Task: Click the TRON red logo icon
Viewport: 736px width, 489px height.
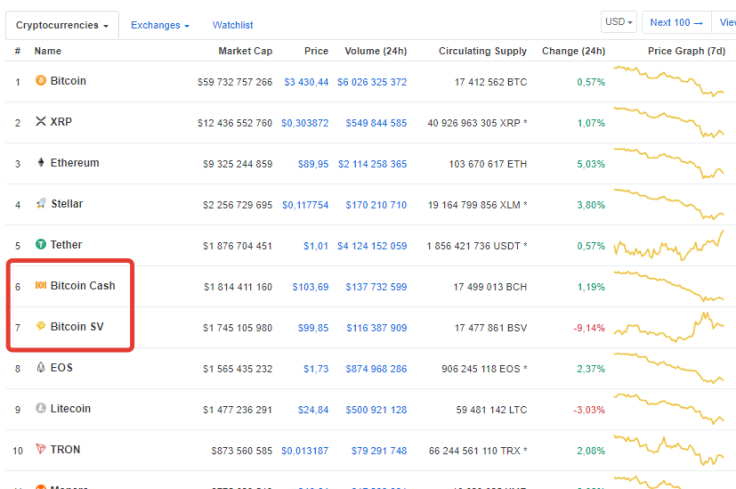Action: click(41, 449)
